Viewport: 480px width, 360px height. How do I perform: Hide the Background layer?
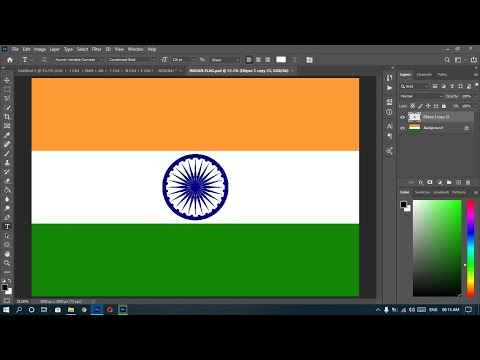pyautogui.click(x=402, y=128)
